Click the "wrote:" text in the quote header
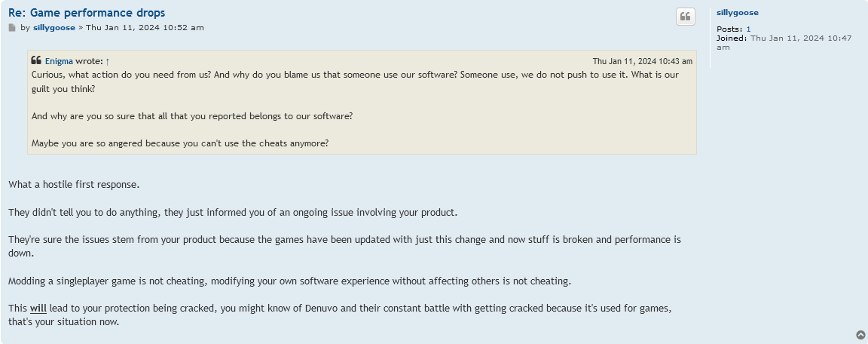The image size is (868, 344). tap(89, 61)
